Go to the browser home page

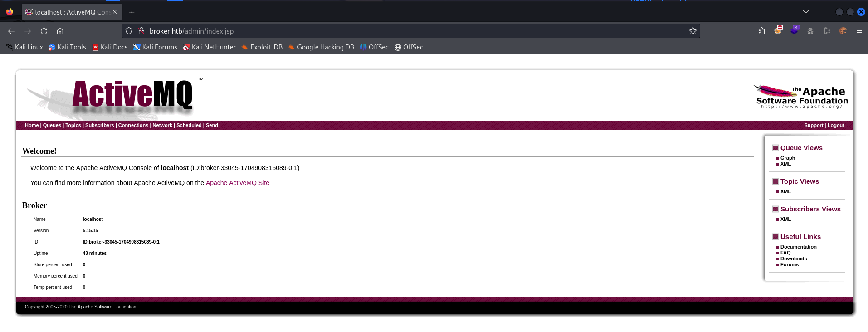[60, 31]
